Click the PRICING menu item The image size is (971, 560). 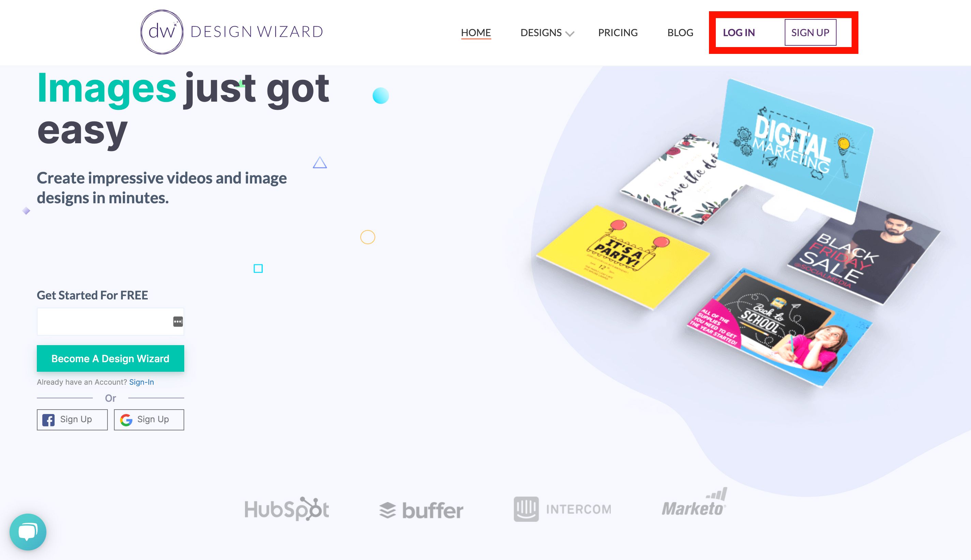click(618, 31)
